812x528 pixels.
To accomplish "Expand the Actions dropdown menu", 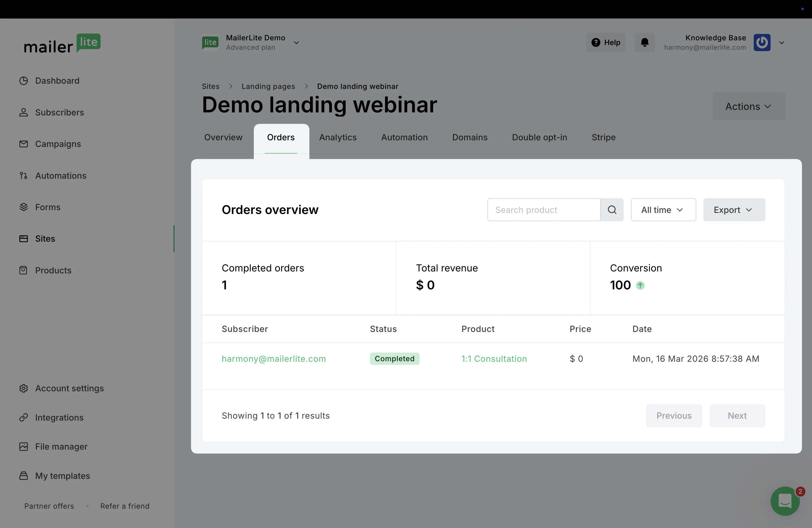I will click(x=748, y=106).
